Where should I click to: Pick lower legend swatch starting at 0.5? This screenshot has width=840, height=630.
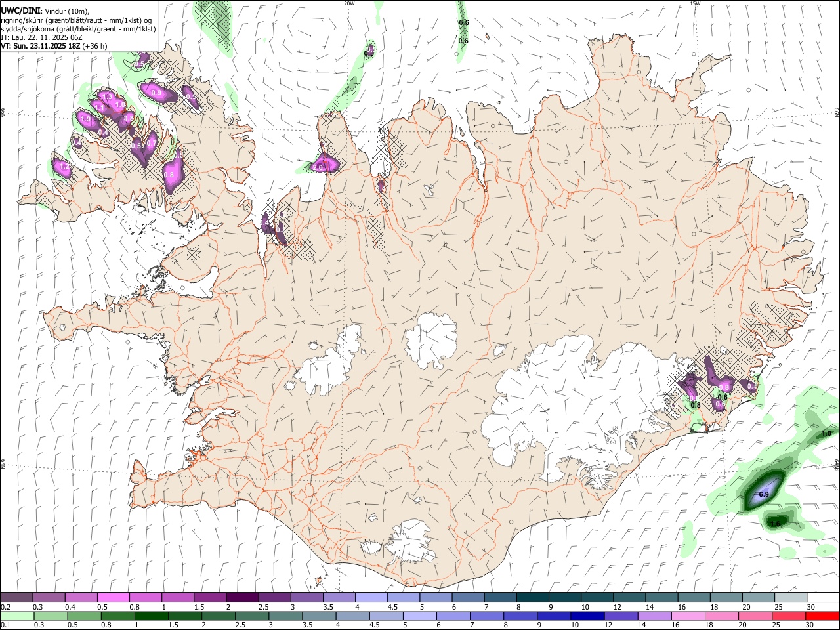tap(84, 616)
